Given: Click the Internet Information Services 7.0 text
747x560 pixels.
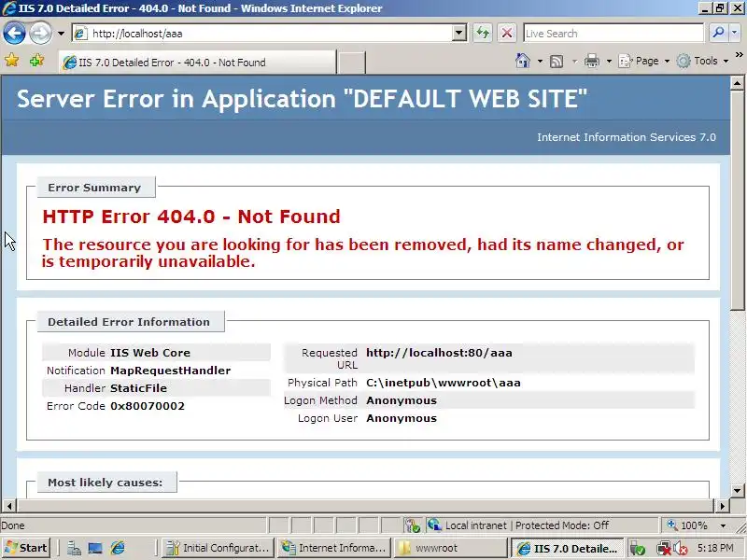Looking at the screenshot, I should pyautogui.click(x=627, y=137).
